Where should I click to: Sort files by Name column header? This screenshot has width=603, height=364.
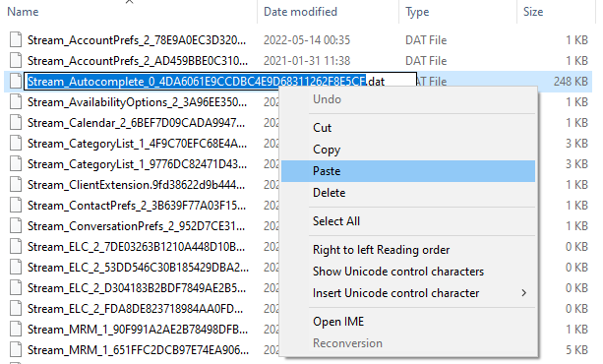pos(23,12)
